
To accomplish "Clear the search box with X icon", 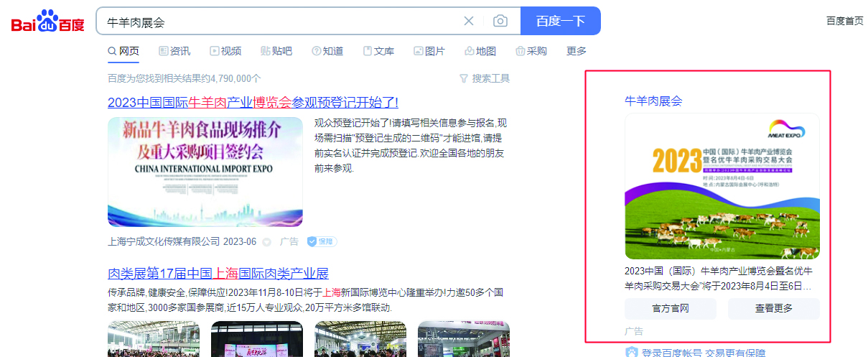I will point(469,21).
